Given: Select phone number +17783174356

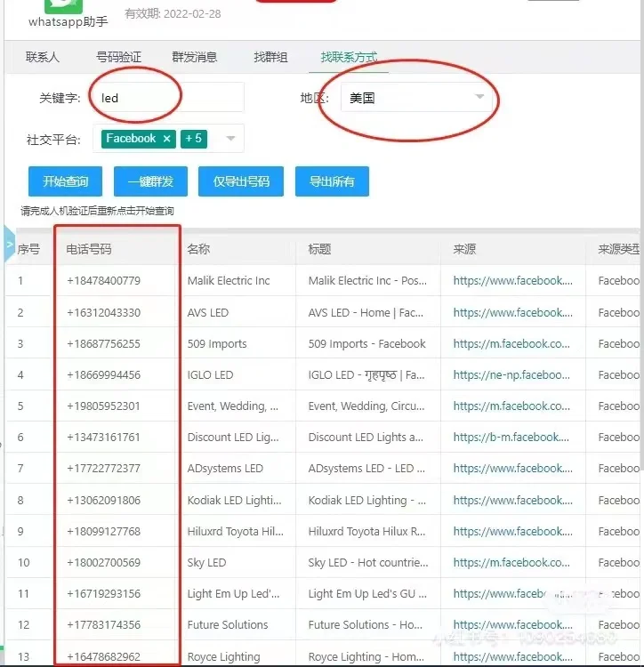Looking at the screenshot, I should coord(103,624).
